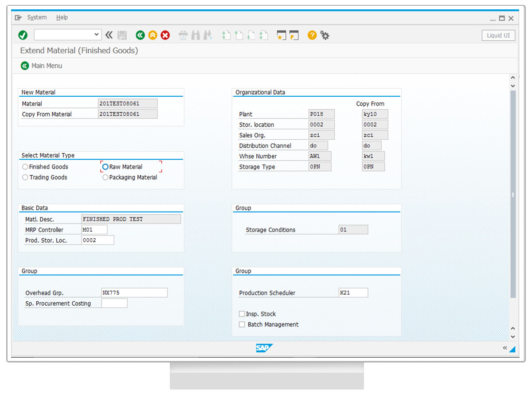Open Customize Local Layout gear icon
Screen dimensions: 532x394
[x=325, y=35]
